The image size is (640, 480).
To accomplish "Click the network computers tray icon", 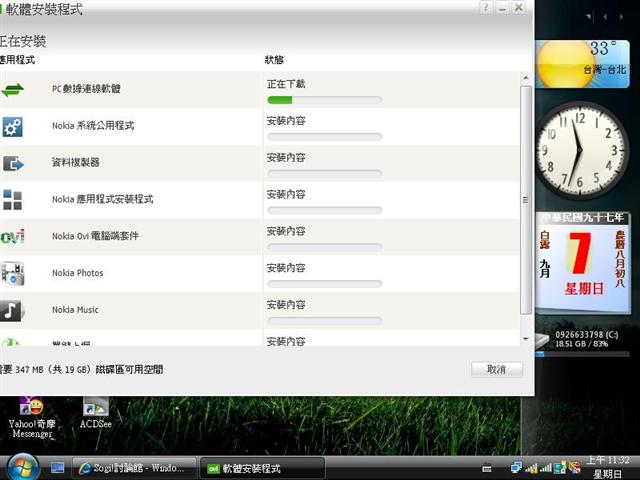I will pyautogui.click(x=516, y=467).
